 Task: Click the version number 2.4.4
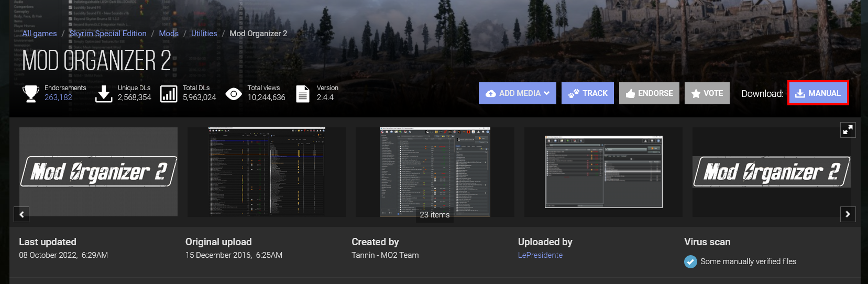click(325, 97)
